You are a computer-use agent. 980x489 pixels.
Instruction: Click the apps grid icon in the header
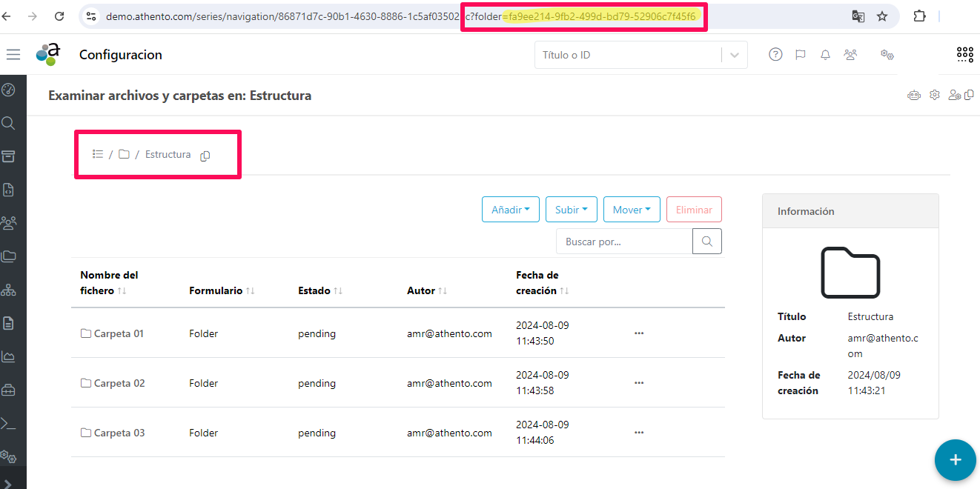pos(964,54)
